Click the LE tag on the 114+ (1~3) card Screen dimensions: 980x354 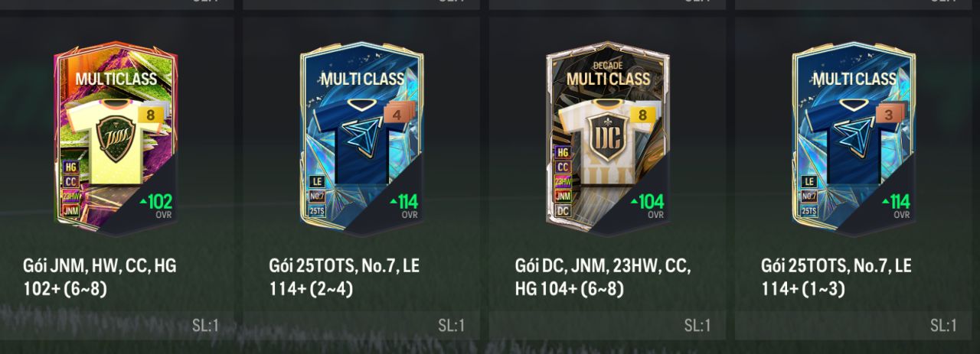pyautogui.click(x=808, y=181)
